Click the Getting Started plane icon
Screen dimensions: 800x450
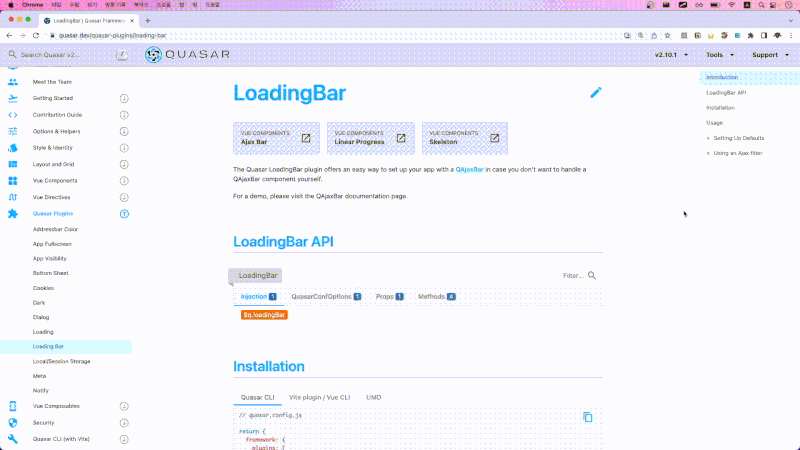click(x=13, y=98)
